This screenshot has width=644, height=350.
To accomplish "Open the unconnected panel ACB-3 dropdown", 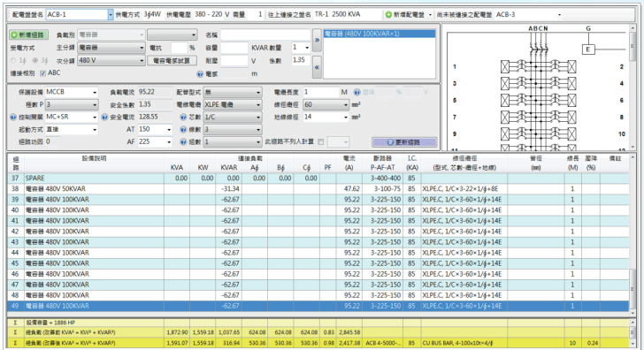I will tap(559, 15).
